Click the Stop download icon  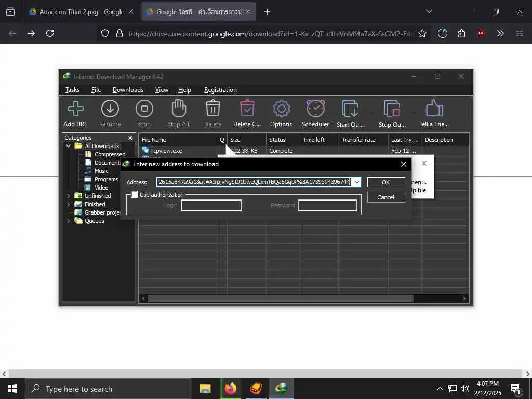click(144, 109)
